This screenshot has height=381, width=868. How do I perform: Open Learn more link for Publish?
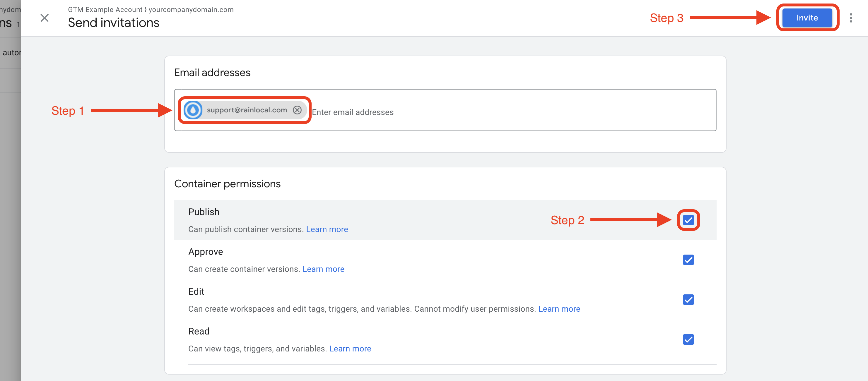[x=327, y=229]
